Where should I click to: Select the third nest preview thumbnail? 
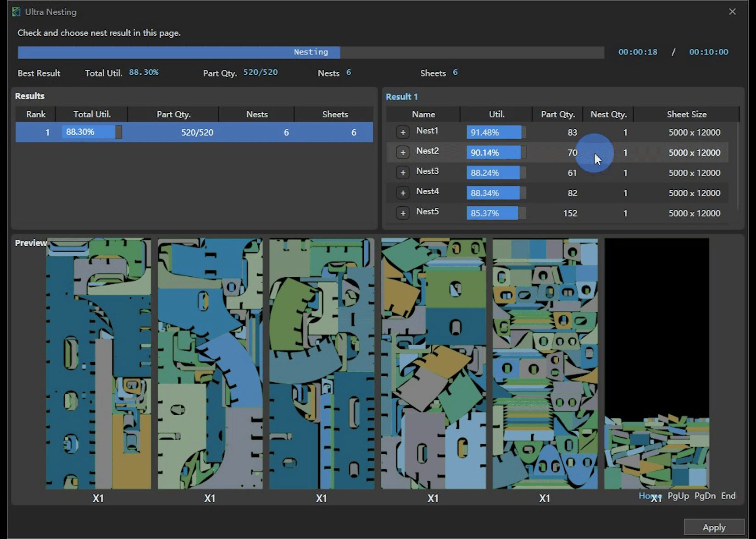pos(322,363)
